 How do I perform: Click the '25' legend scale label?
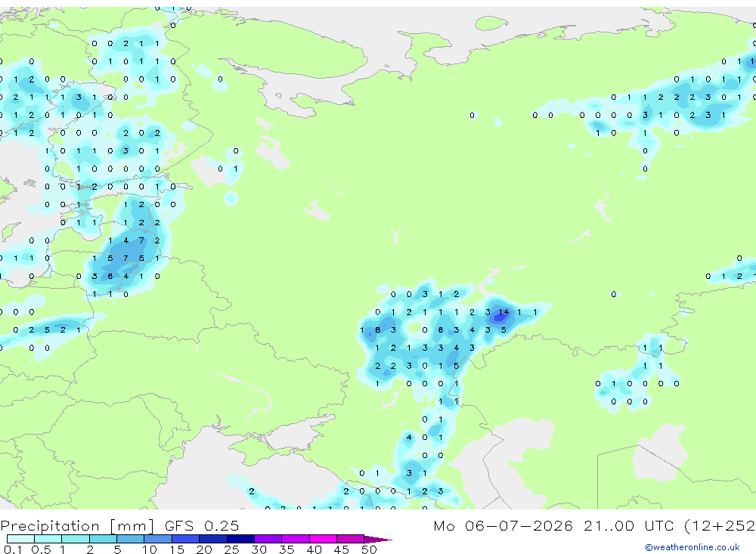click(x=232, y=549)
